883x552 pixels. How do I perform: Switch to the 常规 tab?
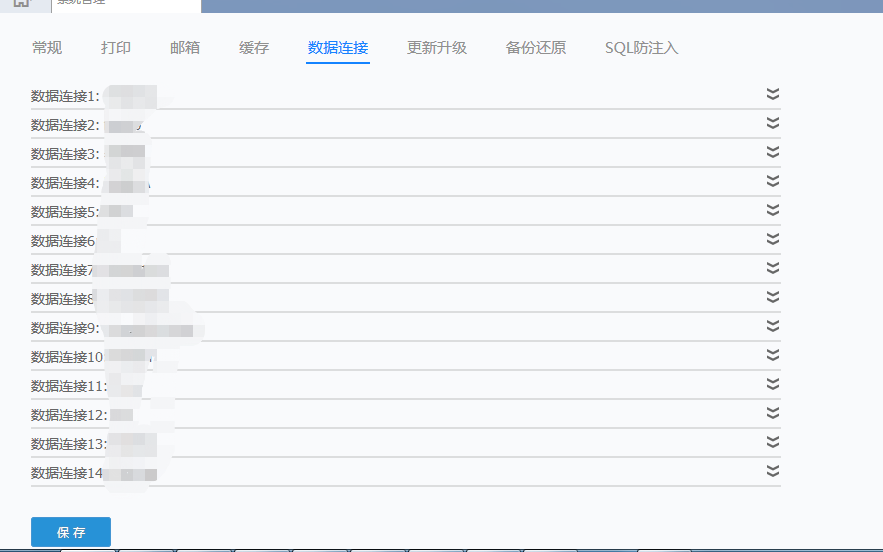coord(47,48)
